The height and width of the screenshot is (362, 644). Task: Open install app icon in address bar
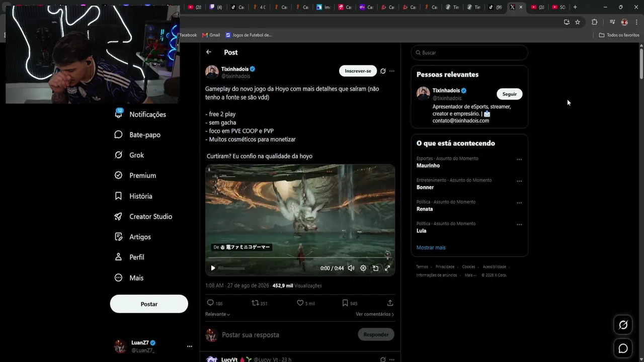(567, 22)
